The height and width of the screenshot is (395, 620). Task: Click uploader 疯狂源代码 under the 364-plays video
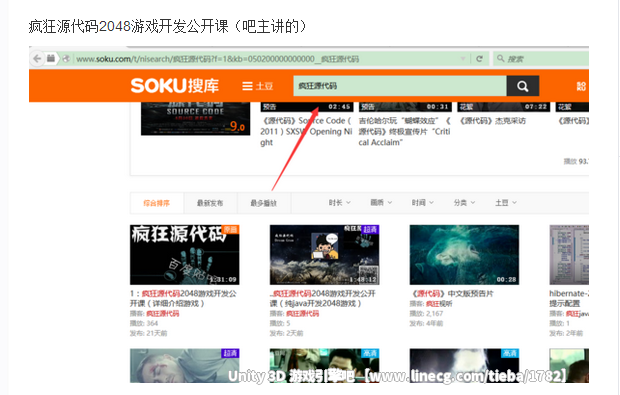(163, 314)
